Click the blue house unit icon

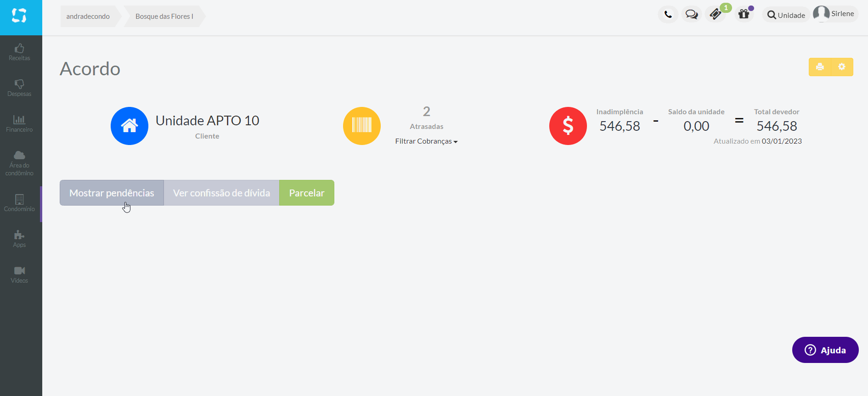click(130, 126)
